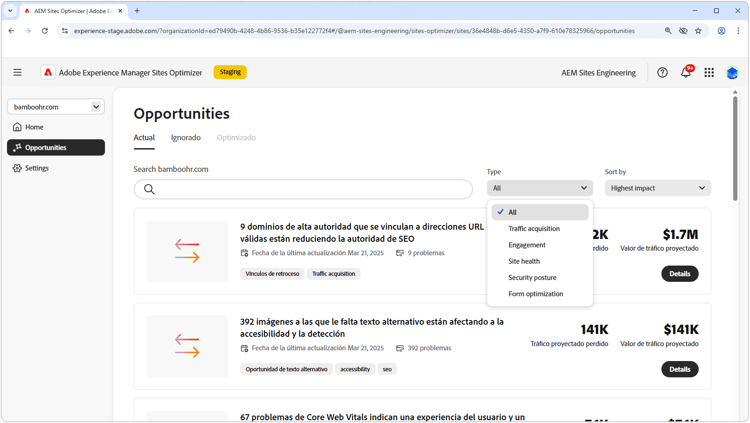The height and width of the screenshot is (423, 750).
Task: View site information icon in address bar
Action: pos(65,31)
